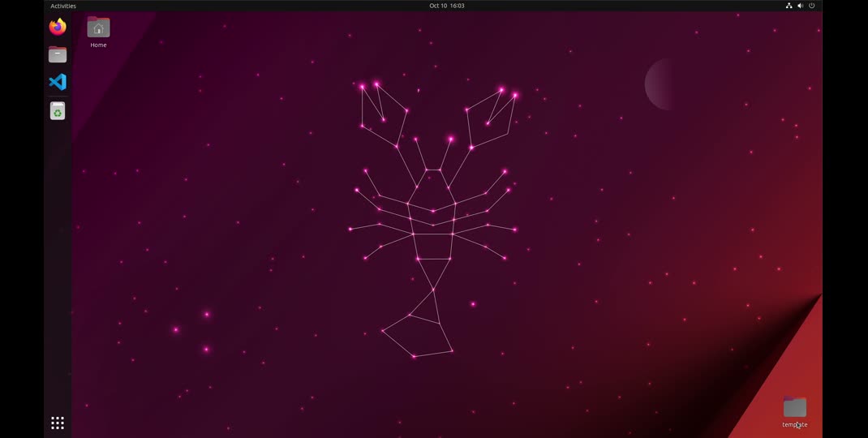Viewport: 868px width, 438px height.
Task: Launch Firefox from the dock
Action: [58, 27]
